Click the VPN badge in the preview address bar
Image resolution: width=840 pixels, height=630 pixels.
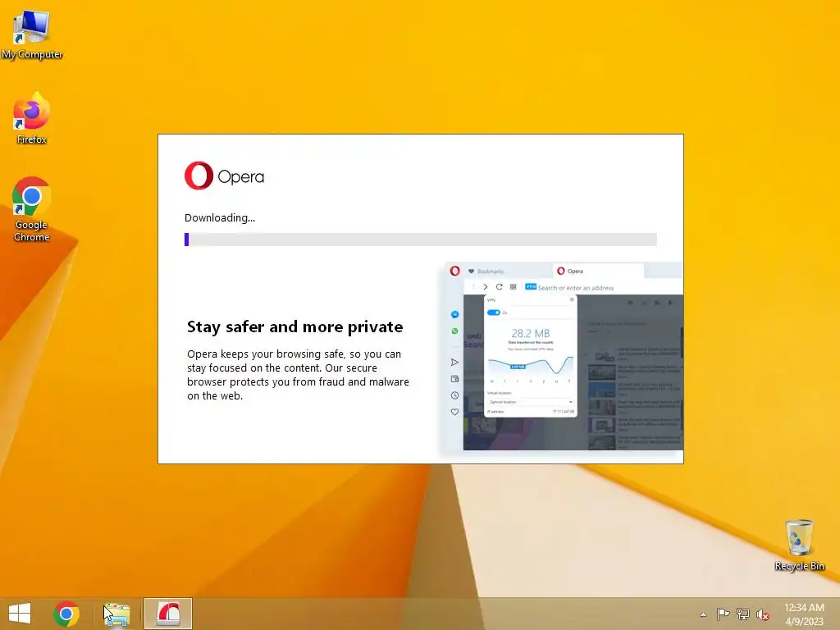click(x=531, y=286)
